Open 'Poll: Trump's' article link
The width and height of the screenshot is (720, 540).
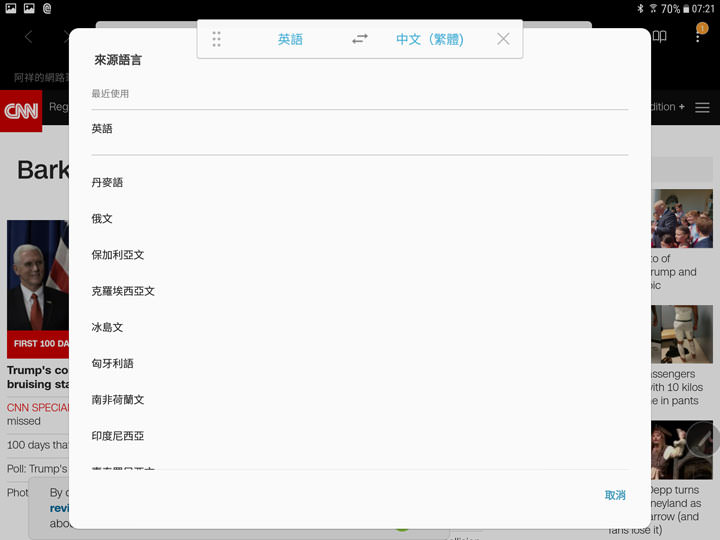pos(37,469)
